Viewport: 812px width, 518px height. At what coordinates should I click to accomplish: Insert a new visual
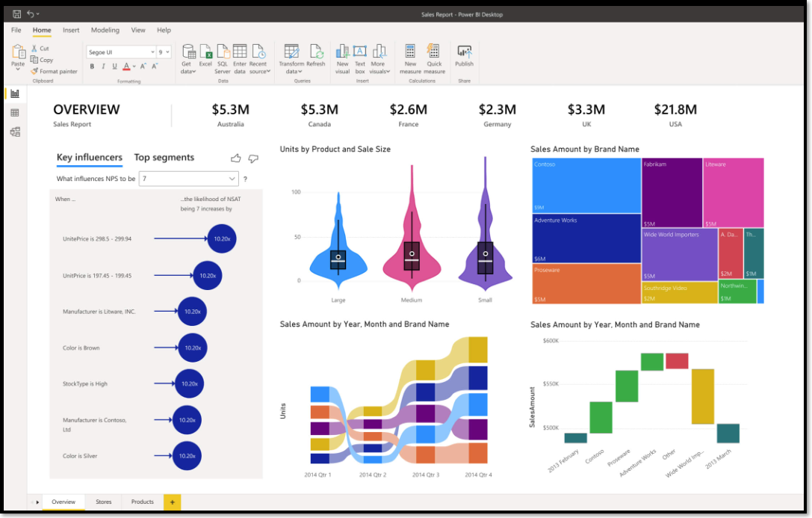342,58
